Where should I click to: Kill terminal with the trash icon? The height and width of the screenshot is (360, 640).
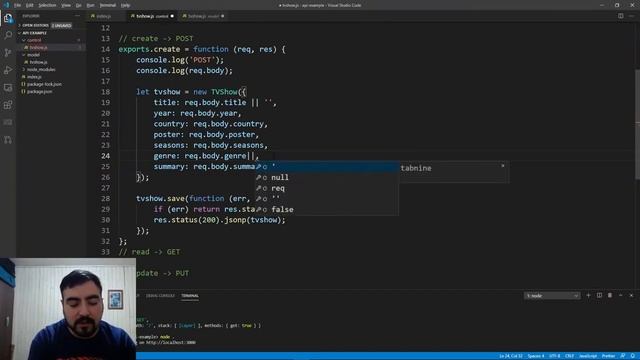(610, 295)
